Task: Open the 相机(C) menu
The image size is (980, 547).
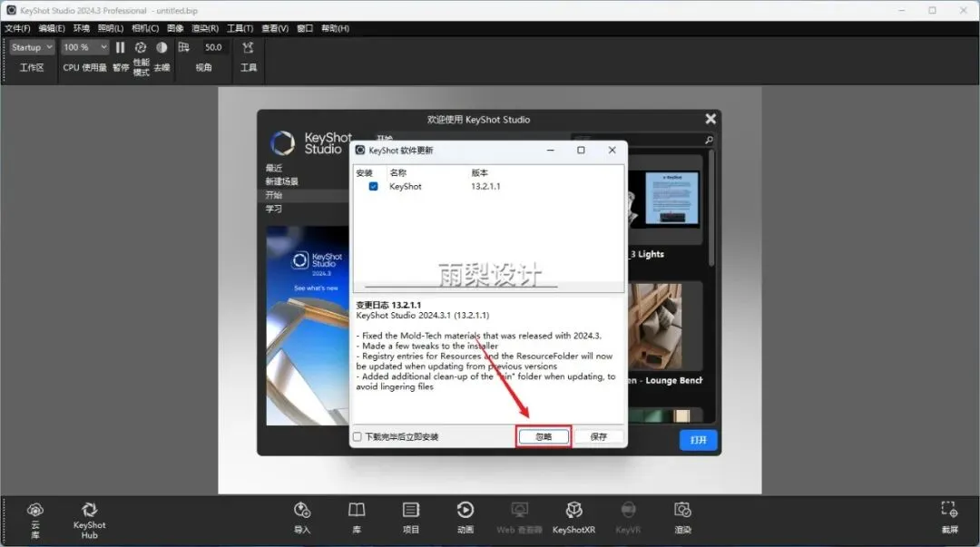Action: pos(145,28)
